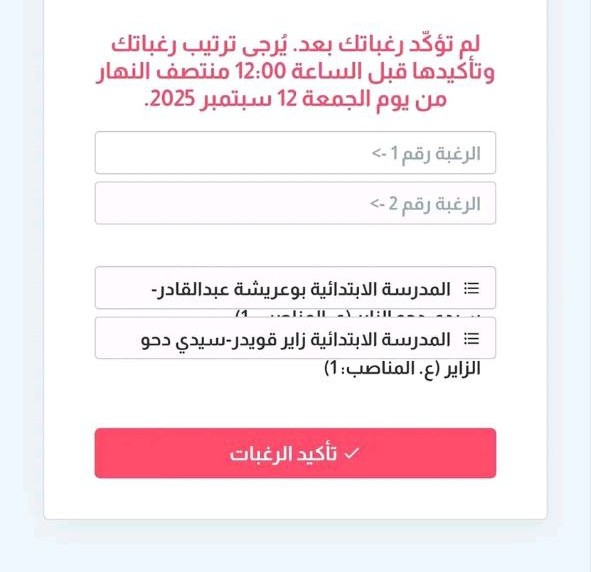
Task: Click the partially hidden text under بوعريشة item
Action: click(357, 313)
